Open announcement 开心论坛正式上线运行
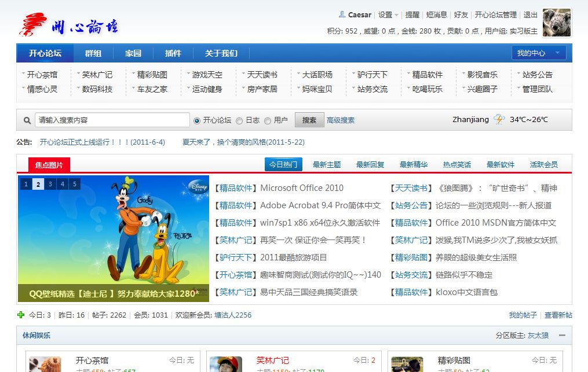This screenshot has width=588, height=372. (x=103, y=142)
